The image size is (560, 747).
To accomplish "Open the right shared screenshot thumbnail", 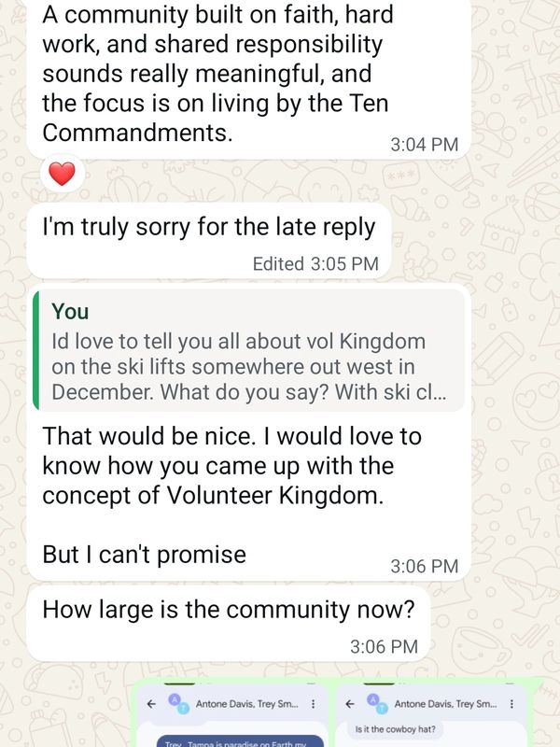I will [431, 714].
